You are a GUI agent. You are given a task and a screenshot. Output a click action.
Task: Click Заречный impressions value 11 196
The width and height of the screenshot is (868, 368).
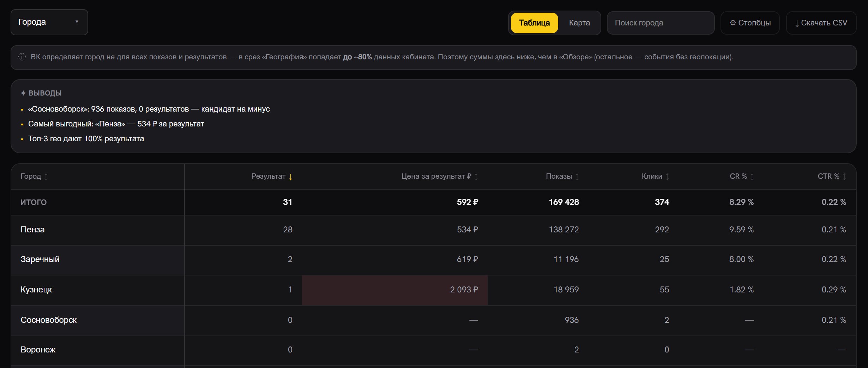[x=566, y=260]
